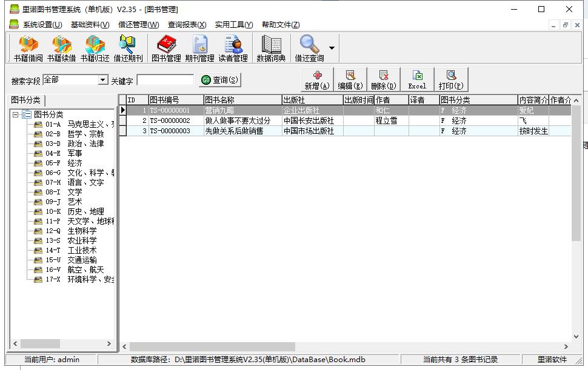Minimize the inner 图书管理 child window
The width and height of the screenshot is (588, 370).
[553, 25]
